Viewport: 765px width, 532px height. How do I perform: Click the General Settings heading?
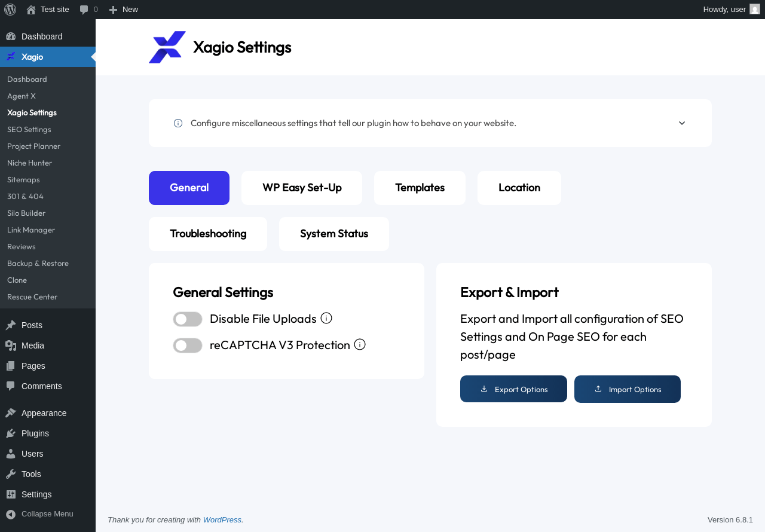point(223,292)
